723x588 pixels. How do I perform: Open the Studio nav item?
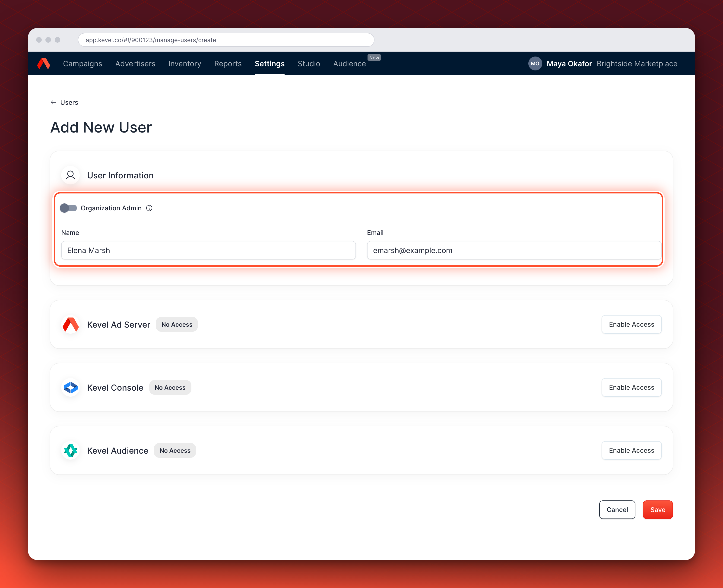coord(309,64)
